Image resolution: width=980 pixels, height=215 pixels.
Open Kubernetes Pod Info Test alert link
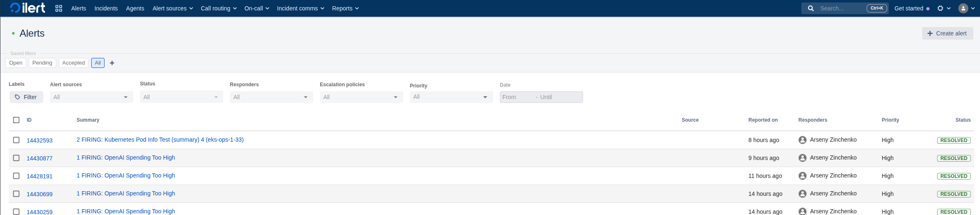pos(160,140)
